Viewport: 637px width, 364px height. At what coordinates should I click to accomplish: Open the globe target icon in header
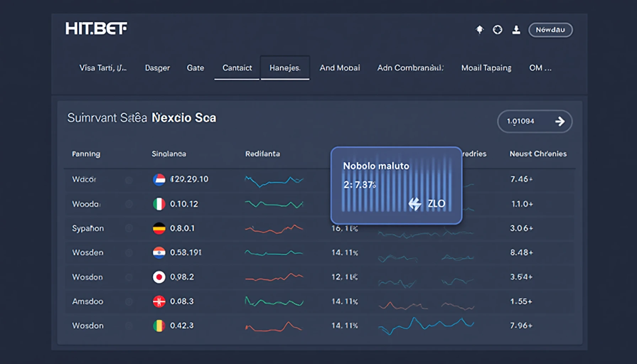pos(498,30)
